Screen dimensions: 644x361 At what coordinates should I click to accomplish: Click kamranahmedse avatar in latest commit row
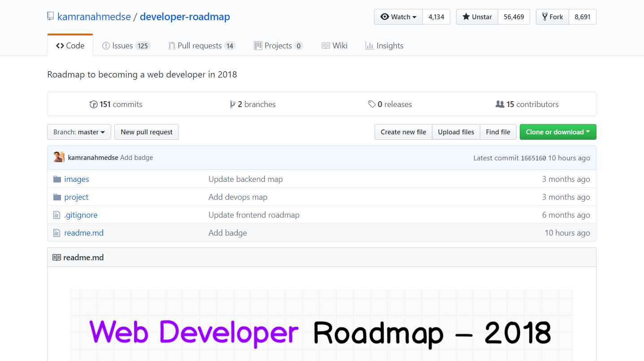click(x=59, y=157)
